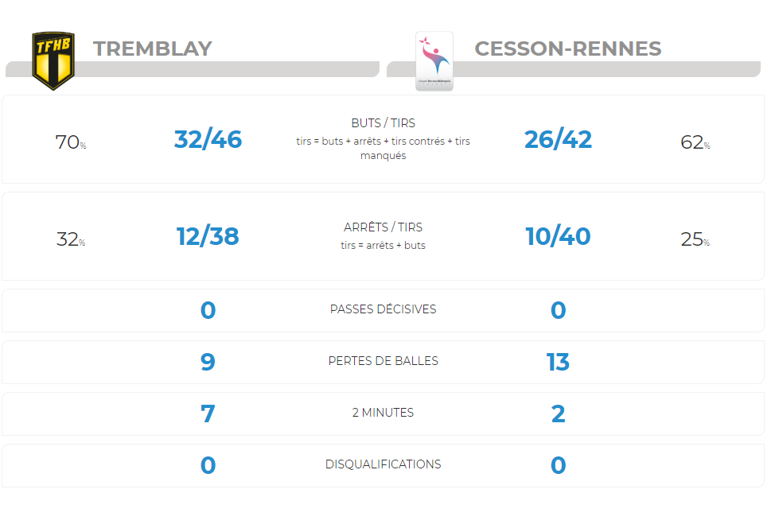The height and width of the screenshot is (532, 775).
Task: Click Tremblay's 32% save percentage
Action: (x=71, y=239)
